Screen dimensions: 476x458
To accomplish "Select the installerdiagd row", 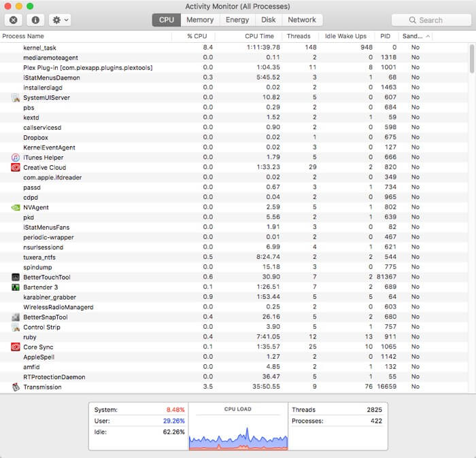I will pyautogui.click(x=234, y=88).
